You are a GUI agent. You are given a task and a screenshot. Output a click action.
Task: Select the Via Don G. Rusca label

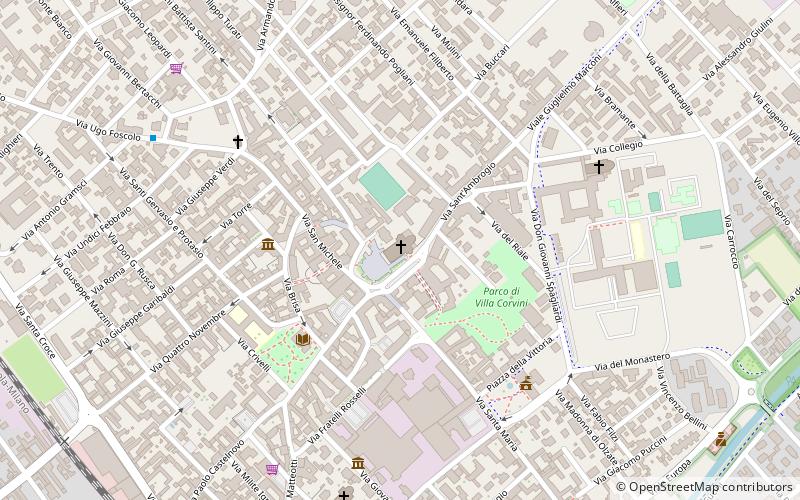(x=132, y=261)
